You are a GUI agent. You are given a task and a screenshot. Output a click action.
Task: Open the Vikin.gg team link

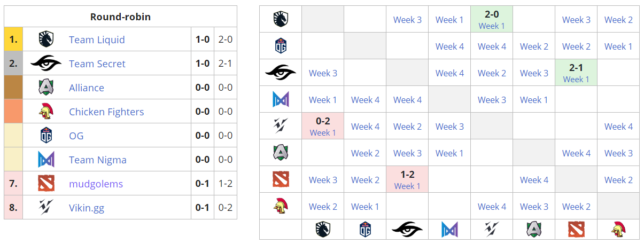point(87,208)
